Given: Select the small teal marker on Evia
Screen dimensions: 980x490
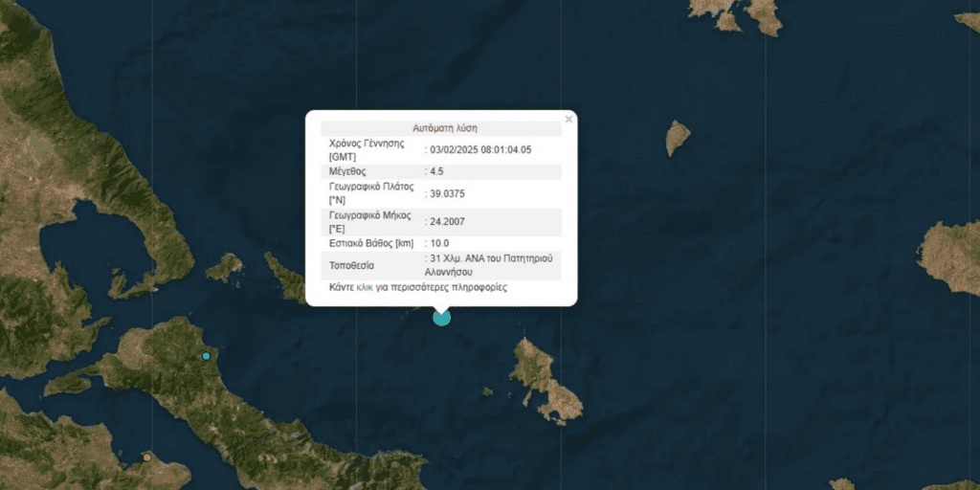Looking at the screenshot, I should coord(206,356).
